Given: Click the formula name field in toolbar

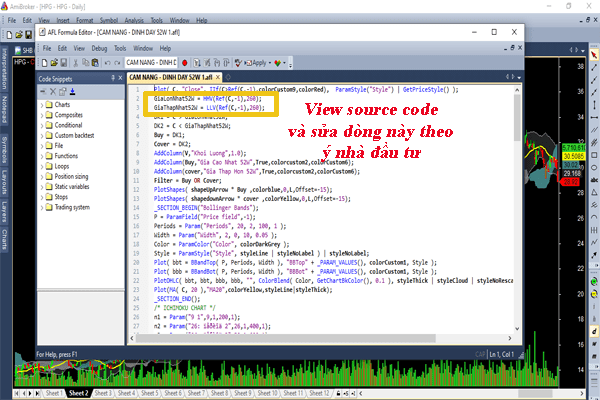Looking at the screenshot, I should (151, 62).
